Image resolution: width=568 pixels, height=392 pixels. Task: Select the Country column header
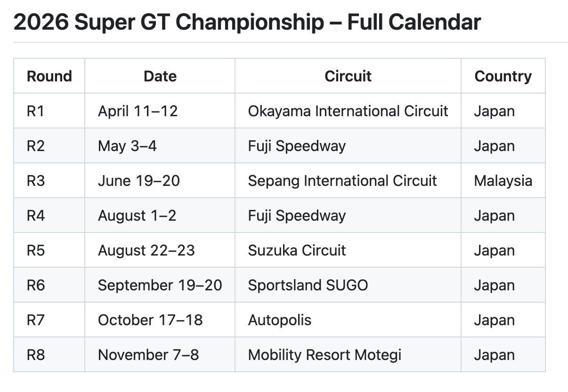(503, 76)
